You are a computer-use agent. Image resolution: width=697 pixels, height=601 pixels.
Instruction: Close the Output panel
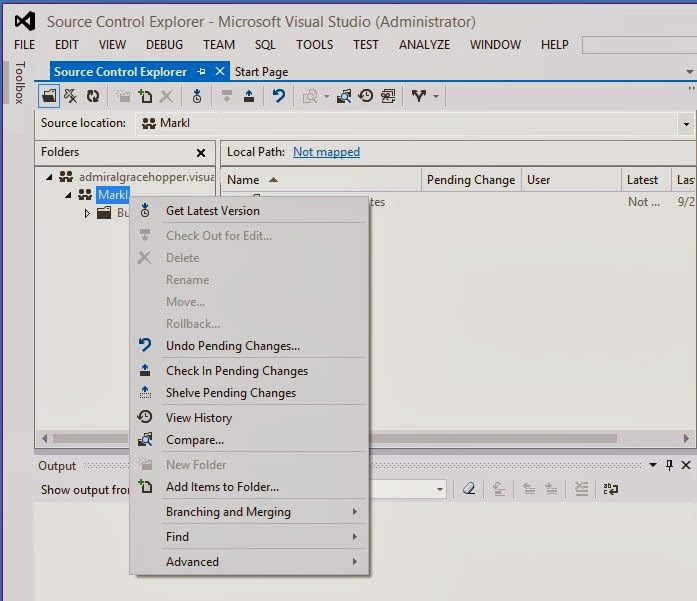(686, 465)
